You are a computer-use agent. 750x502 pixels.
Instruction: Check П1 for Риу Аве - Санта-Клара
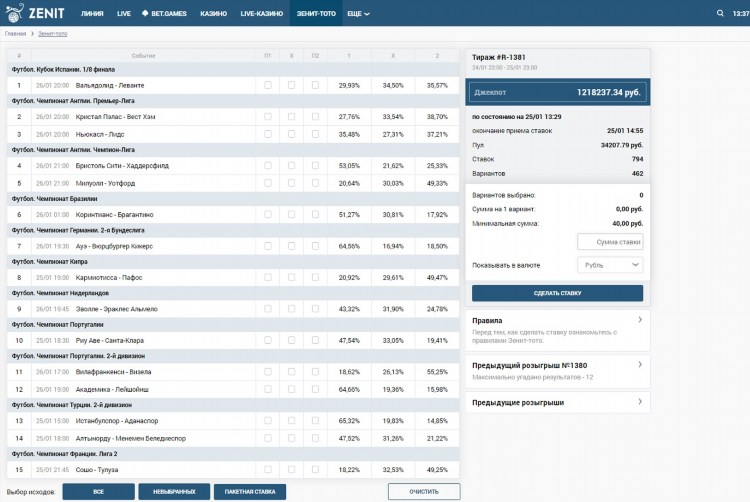click(268, 340)
